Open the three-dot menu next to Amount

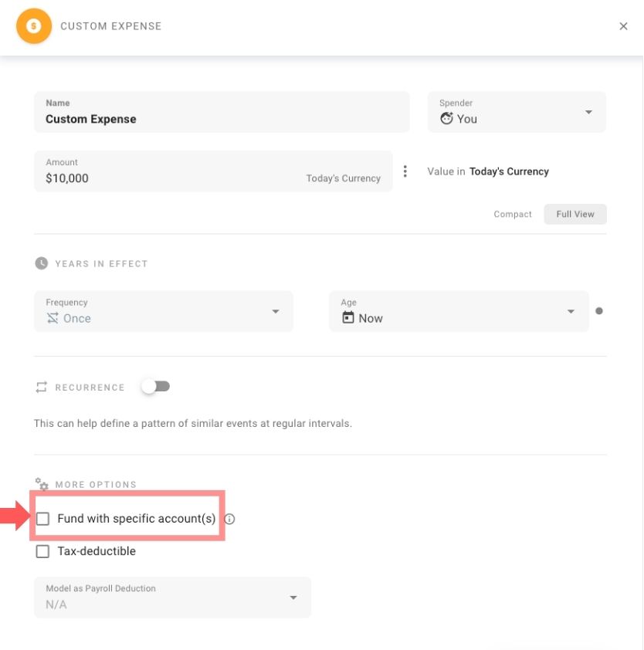pyautogui.click(x=405, y=171)
